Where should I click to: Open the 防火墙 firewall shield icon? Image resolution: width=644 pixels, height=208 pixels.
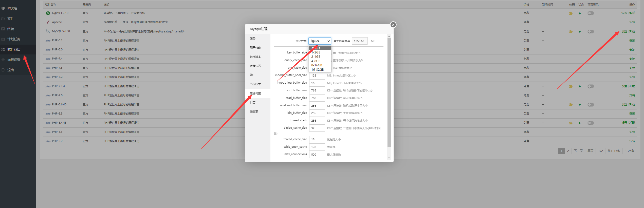3,8
